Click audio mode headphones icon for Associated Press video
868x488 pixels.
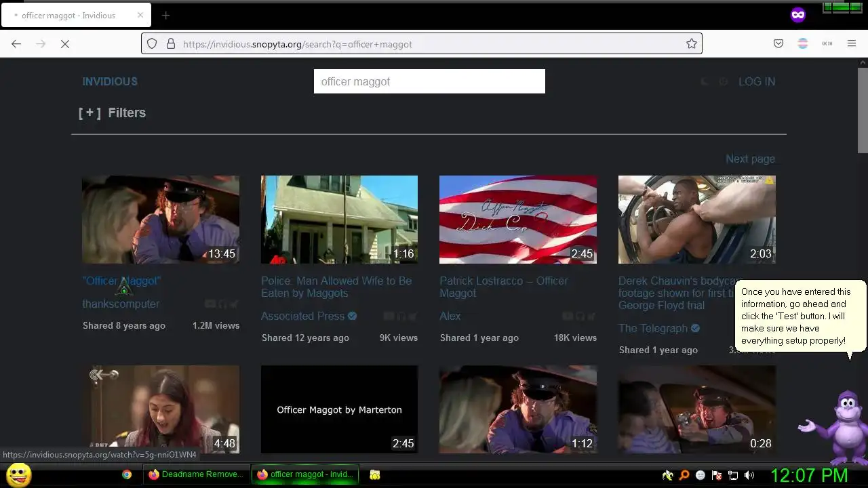tap(401, 317)
